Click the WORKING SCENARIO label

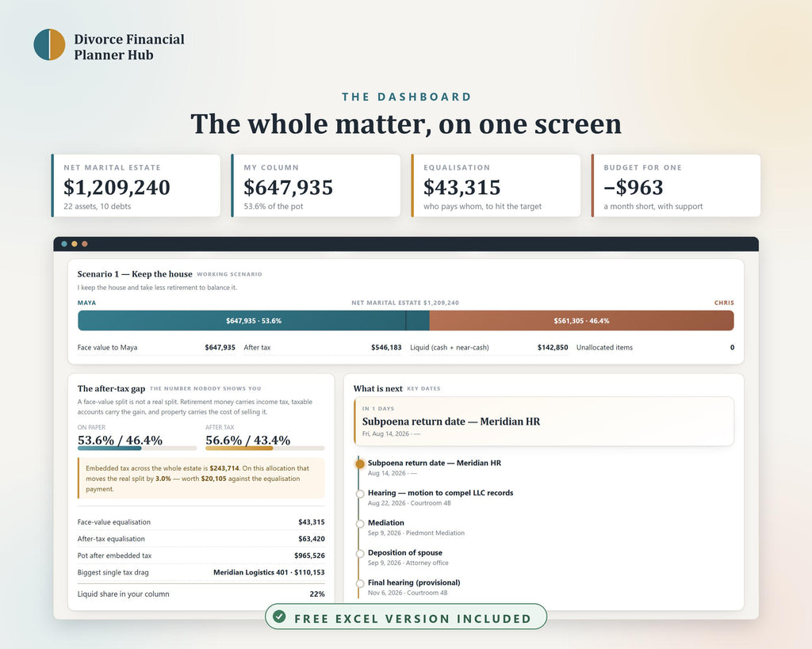point(229,274)
